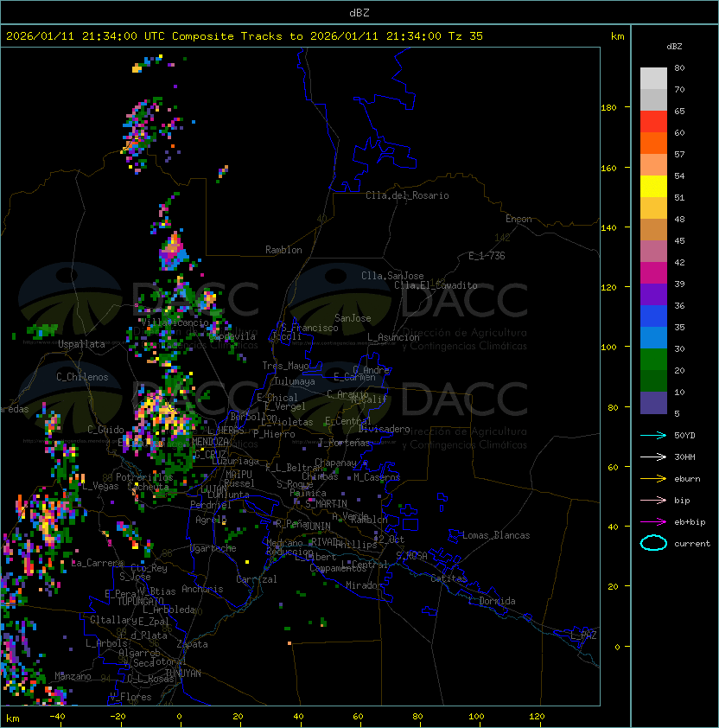Click the -40 km horizontal axis label
Viewport: 719px width, 728px height.
tap(57, 717)
